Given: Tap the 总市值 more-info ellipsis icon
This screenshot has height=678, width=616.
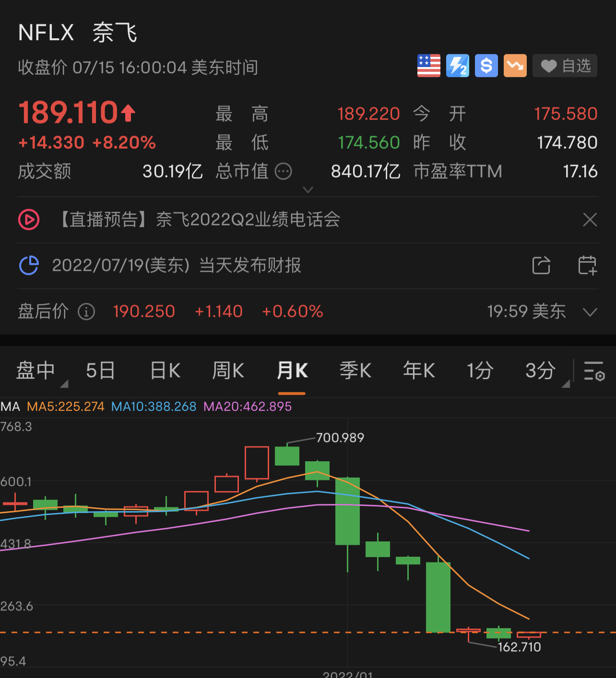Looking at the screenshot, I should [x=283, y=171].
